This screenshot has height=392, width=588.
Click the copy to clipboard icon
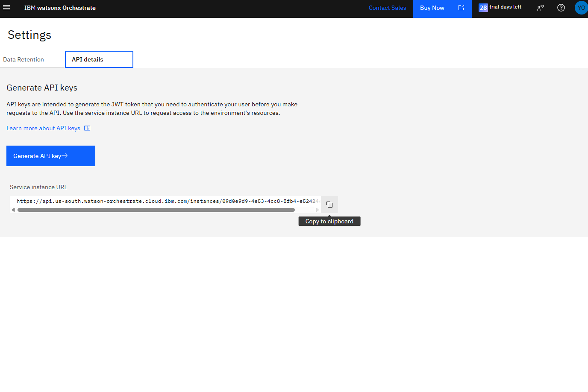pos(329,205)
